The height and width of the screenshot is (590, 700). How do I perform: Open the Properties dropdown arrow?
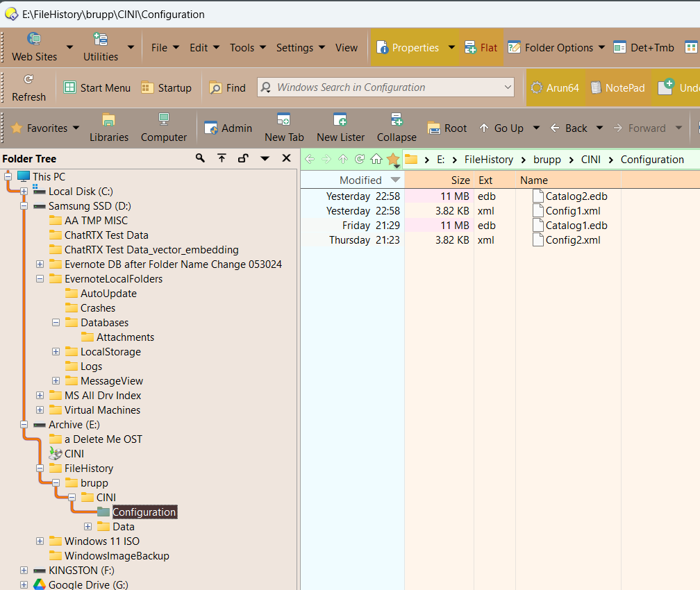tap(451, 47)
